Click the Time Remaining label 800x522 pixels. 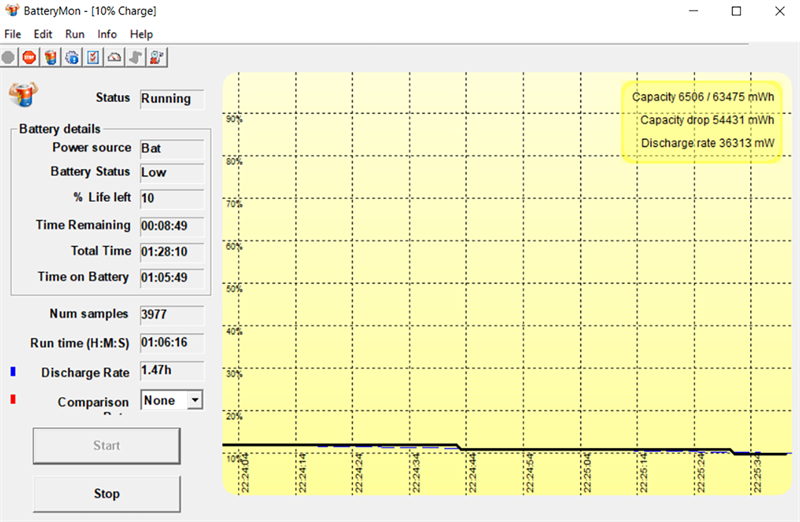pos(83,225)
